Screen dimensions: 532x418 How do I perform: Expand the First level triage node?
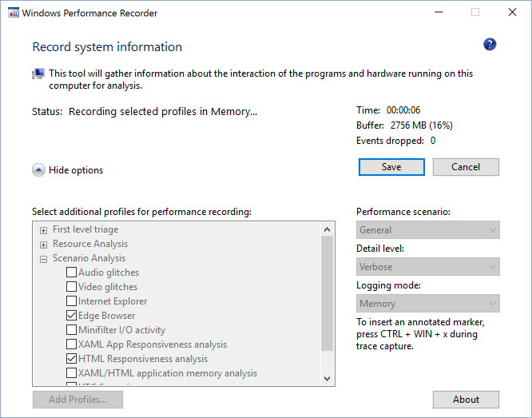43,230
